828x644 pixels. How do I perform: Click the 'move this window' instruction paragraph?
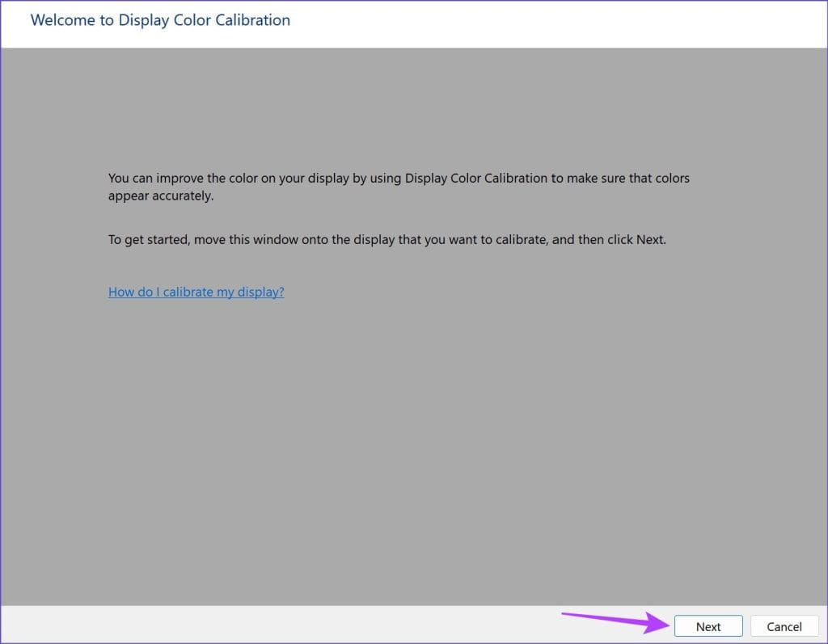pos(387,239)
